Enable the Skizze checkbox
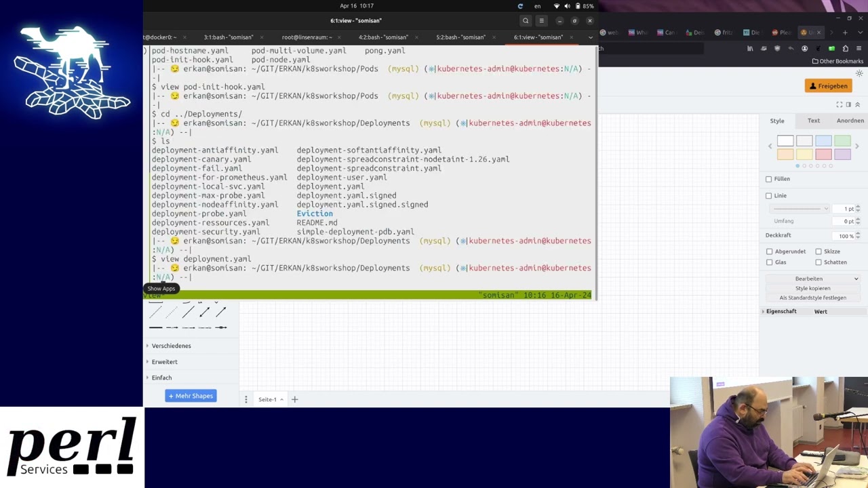The height and width of the screenshot is (488, 868). pyautogui.click(x=818, y=251)
